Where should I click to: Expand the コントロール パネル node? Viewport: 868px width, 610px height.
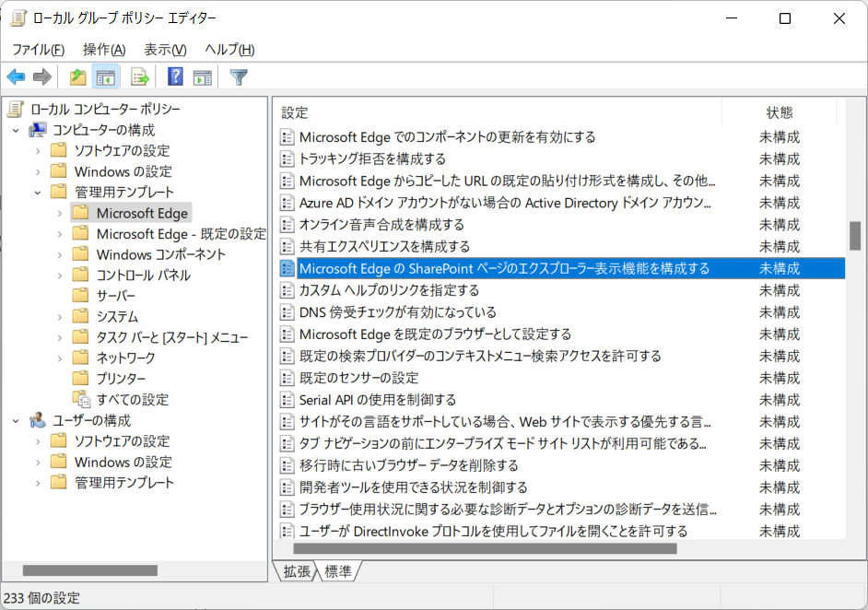tap(60, 276)
